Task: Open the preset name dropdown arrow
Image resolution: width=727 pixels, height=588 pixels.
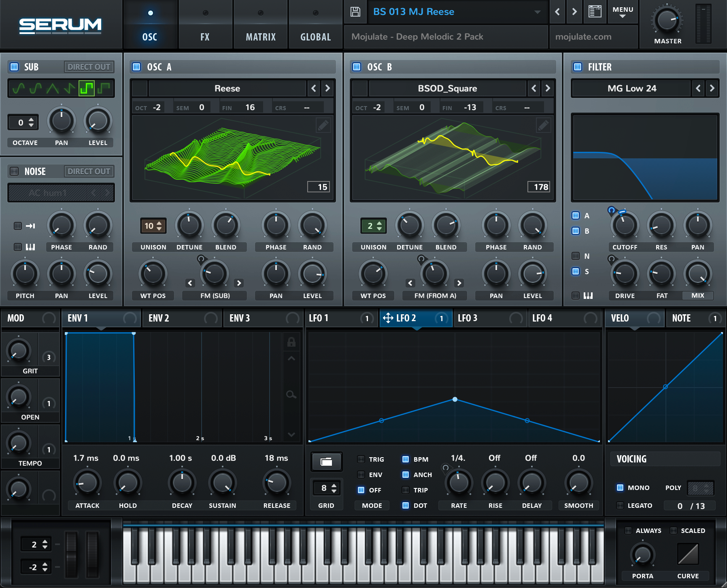Action: (537, 12)
